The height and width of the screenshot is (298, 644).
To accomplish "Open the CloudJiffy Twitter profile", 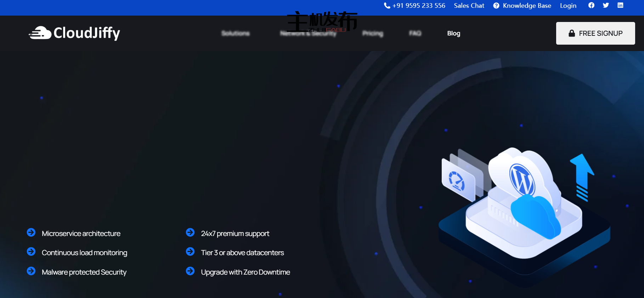I will coord(606,5).
